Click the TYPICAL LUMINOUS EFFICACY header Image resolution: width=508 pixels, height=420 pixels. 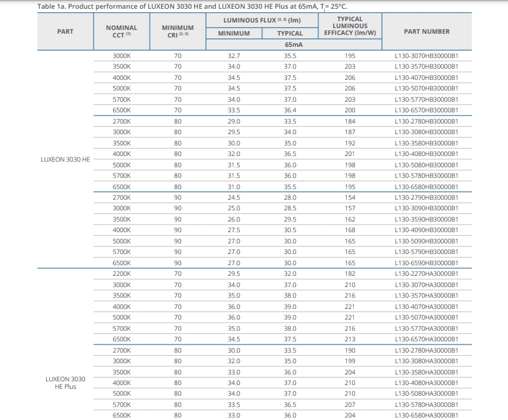tap(350, 26)
